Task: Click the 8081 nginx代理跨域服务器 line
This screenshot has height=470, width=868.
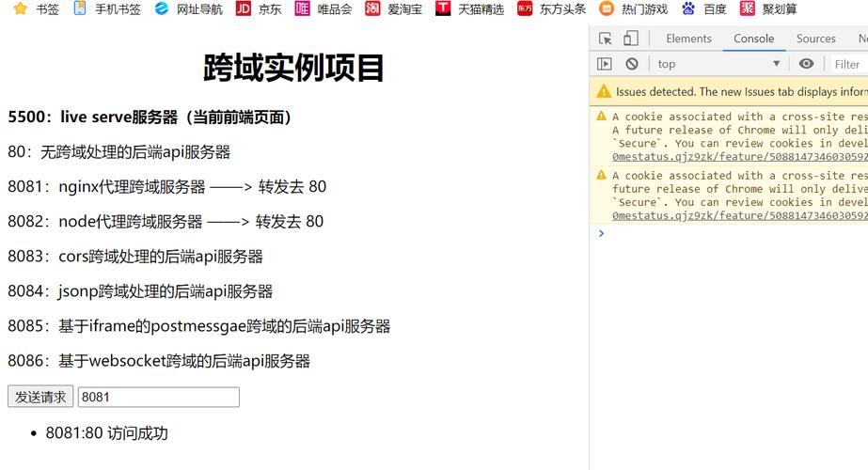Action: click(x=166, y=186)
